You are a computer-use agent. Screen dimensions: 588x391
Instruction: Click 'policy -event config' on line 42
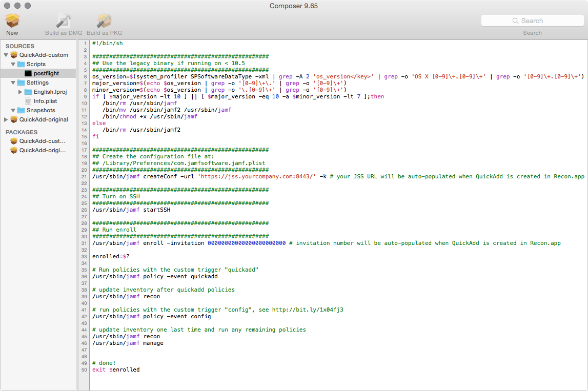[x=177, y=317]
